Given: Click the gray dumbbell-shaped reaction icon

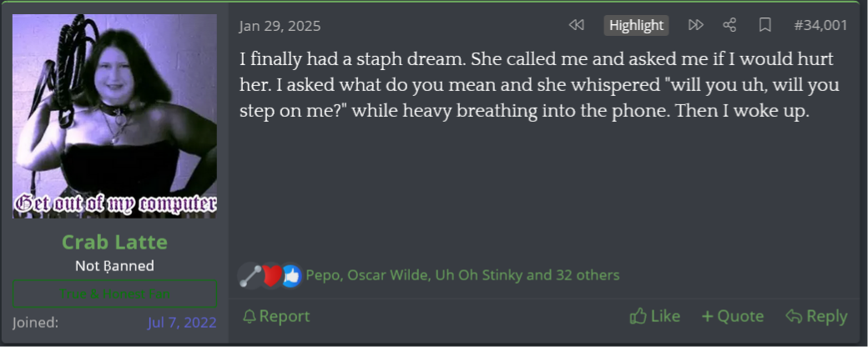Looking at the screenshot, I should point(251,275).
